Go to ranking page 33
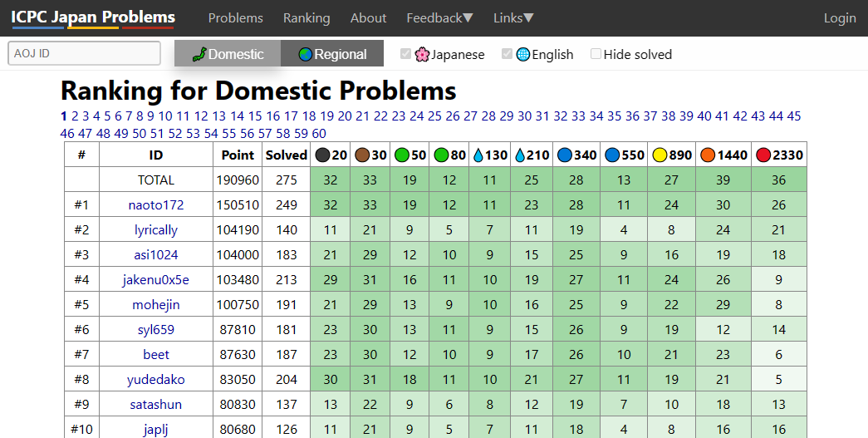 (578, 116)
